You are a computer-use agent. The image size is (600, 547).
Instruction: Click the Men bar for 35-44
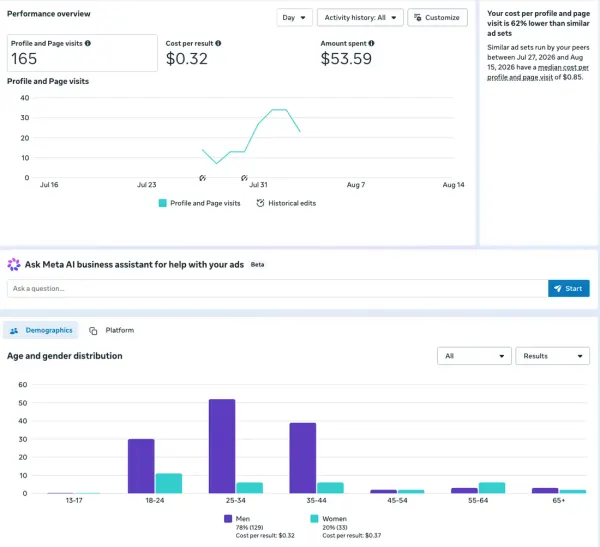(x=303, y=458)
